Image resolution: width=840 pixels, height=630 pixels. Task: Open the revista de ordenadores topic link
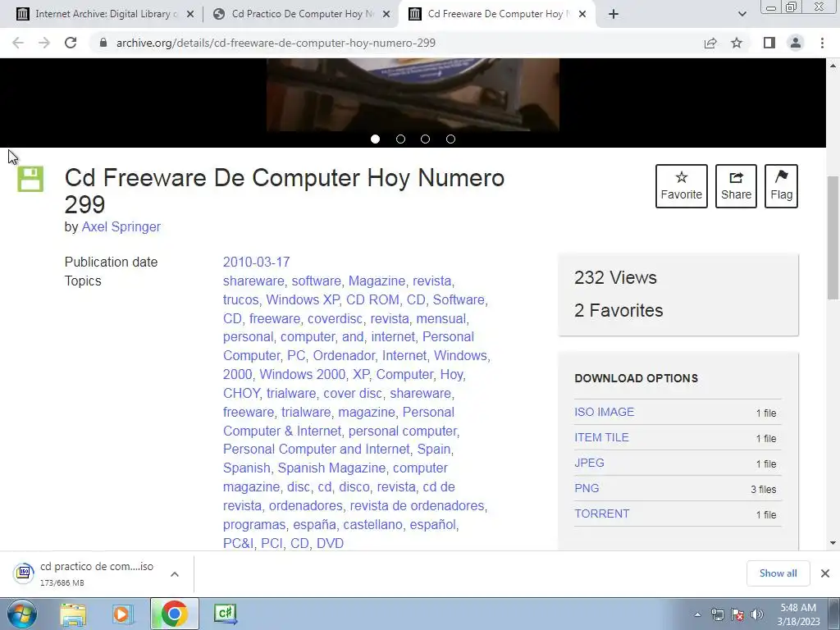coord(417,505)
